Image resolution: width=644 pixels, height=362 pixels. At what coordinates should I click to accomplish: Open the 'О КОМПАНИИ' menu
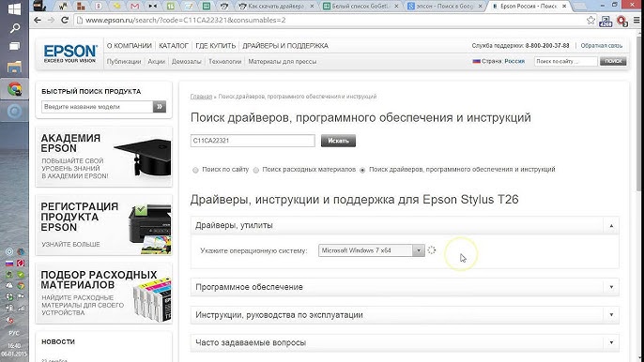click(x=130, y=46)
